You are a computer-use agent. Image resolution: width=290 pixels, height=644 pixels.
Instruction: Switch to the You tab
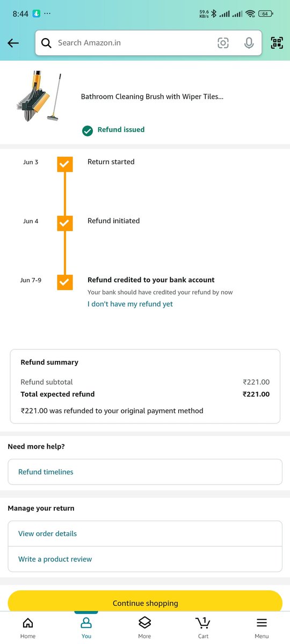point(86,627)
